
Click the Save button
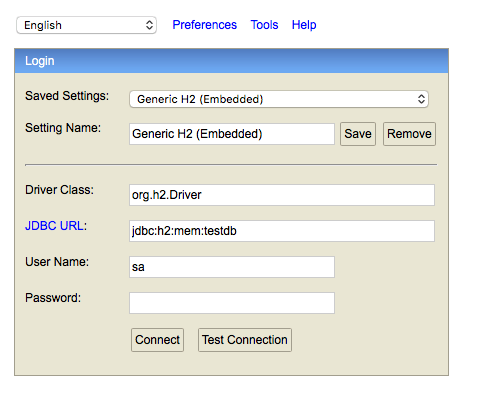[358, 134]
